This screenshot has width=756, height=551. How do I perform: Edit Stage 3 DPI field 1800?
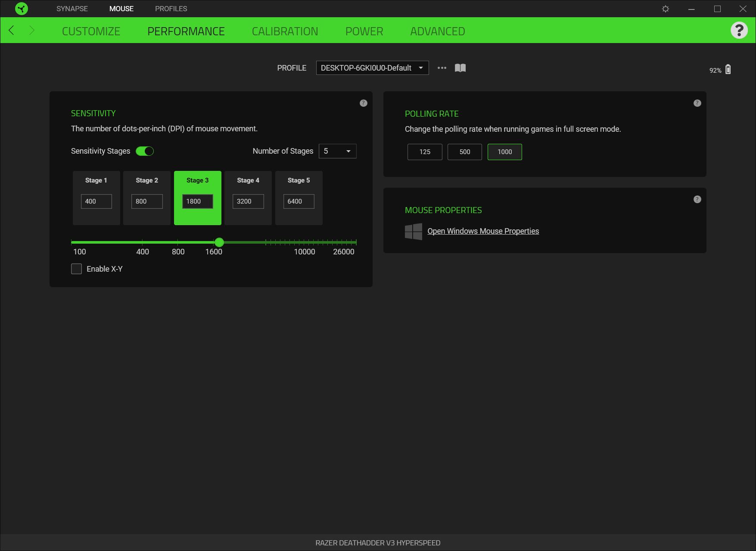[x=198, y=201]
